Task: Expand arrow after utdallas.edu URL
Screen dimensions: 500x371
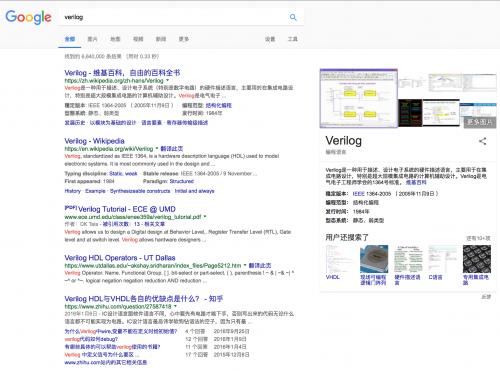Action: [x=245, y=265]
